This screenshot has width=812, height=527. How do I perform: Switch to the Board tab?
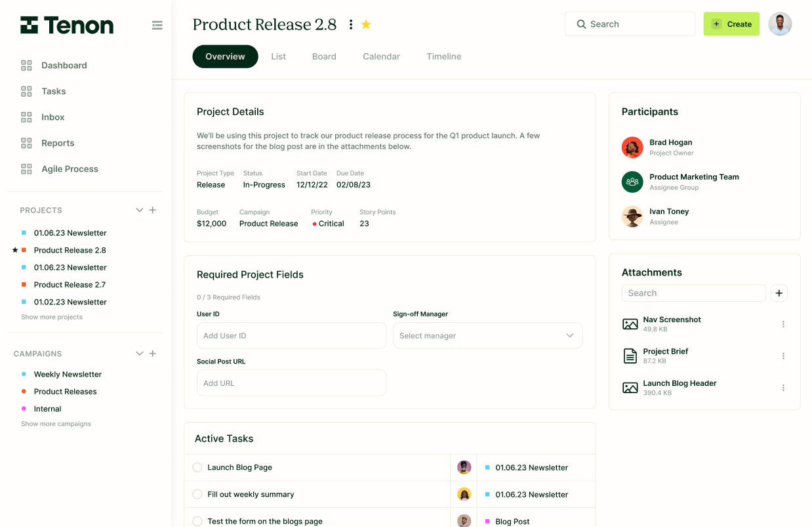point(324,56)
